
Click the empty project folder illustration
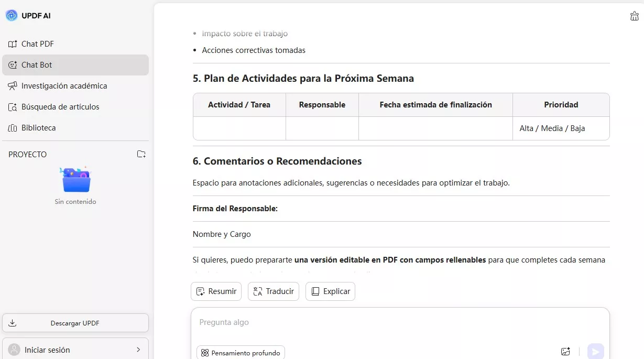pos(76,180)
